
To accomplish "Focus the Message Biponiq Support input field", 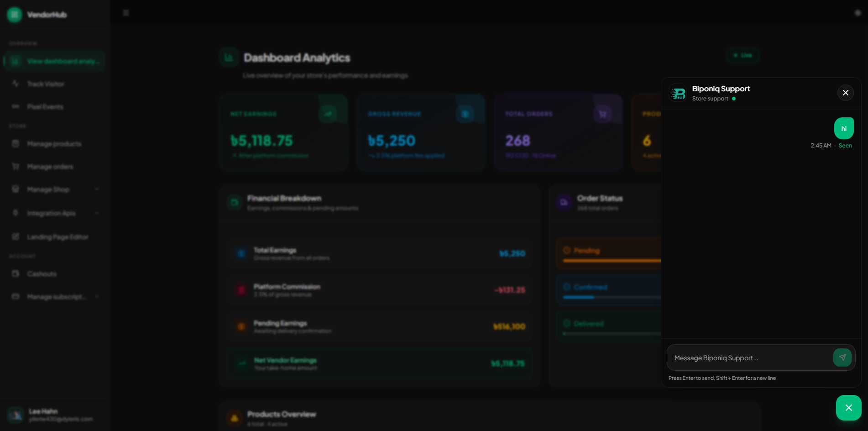I will [x=750, y=358].
